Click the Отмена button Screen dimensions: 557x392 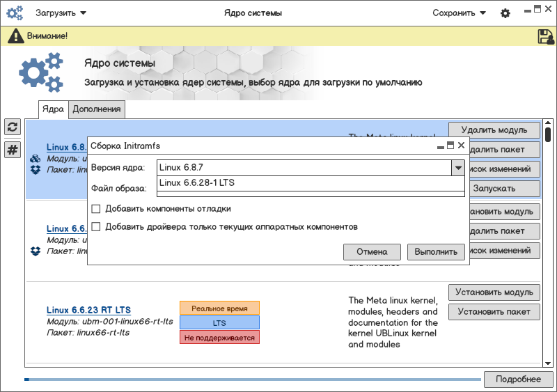(x=372, y=252)
